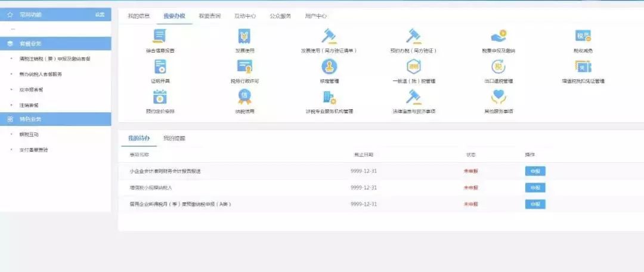Open 预约办税 (同方验证) gavel icon

click(413, 36)
